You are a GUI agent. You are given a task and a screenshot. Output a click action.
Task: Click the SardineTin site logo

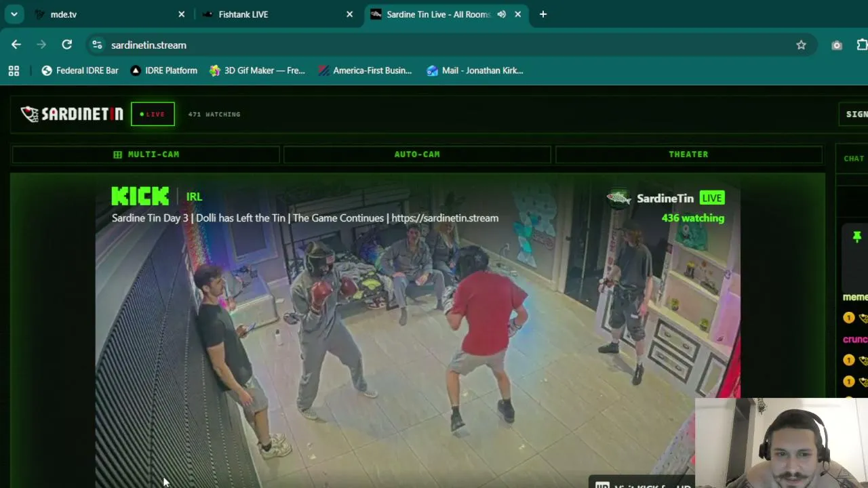click(x=72, y=114)
